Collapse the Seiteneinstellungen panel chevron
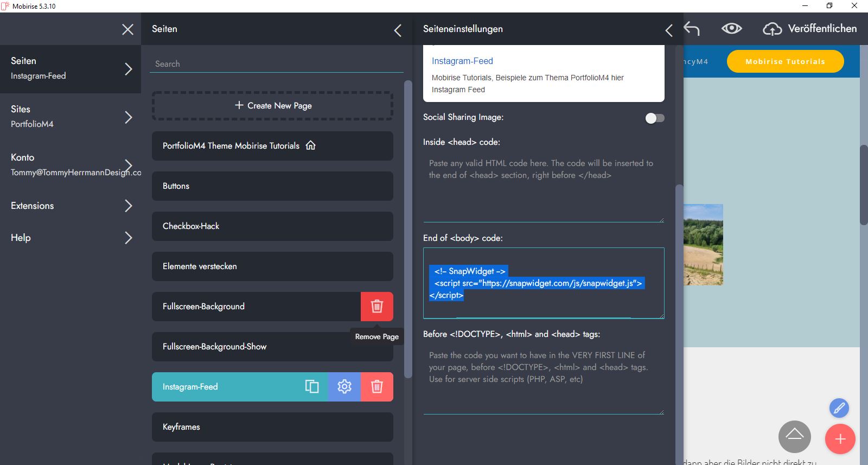The image size is (868, 465). coord(669,30)
